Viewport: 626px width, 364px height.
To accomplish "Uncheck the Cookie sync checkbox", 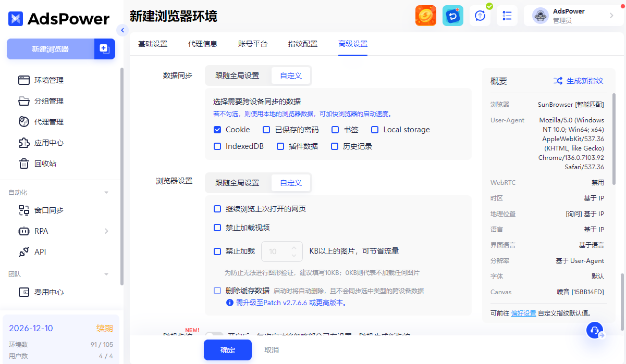I will 217,130.
